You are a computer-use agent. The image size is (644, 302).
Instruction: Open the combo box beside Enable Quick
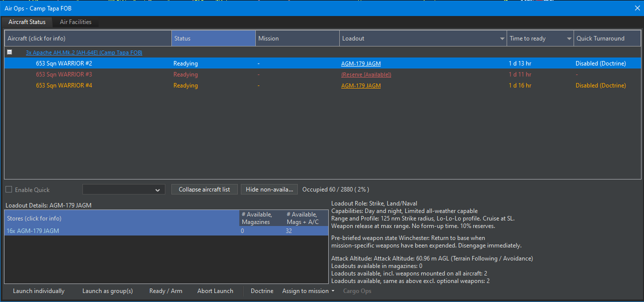click(124, 189)
